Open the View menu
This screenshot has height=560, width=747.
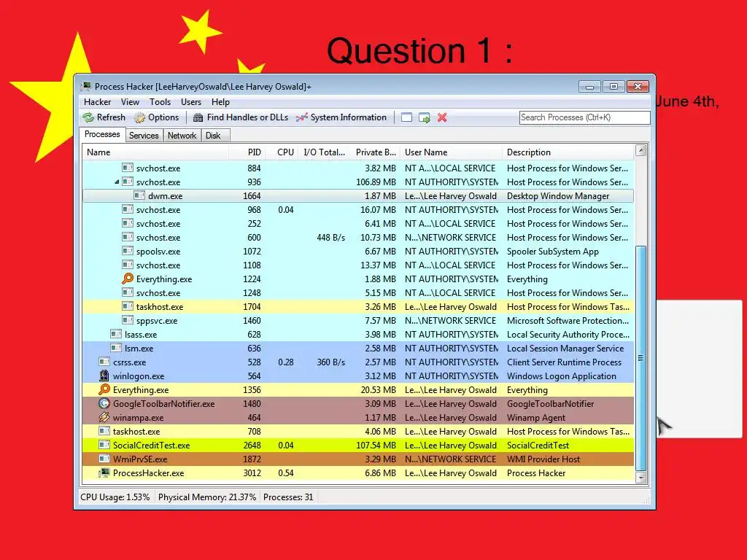tap(130, 102)
